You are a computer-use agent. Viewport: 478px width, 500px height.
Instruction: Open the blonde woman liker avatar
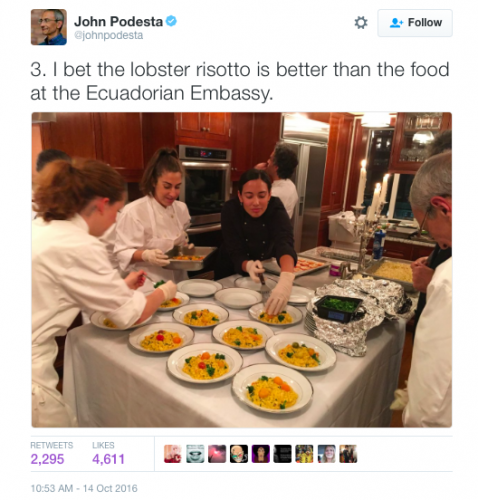pyautogui.click(x=326, y=454)
